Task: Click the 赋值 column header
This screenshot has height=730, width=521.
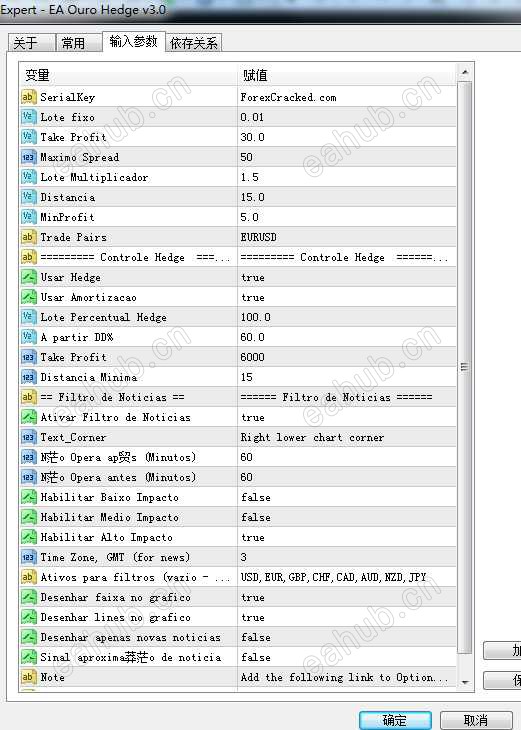Action: (347, 75)
